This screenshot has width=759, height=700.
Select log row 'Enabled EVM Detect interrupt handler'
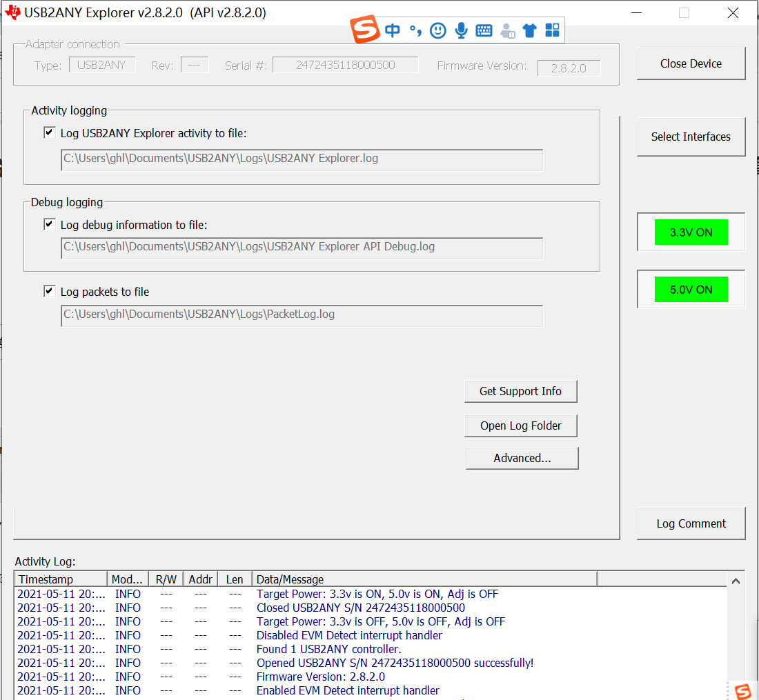(x=371, y=690)
